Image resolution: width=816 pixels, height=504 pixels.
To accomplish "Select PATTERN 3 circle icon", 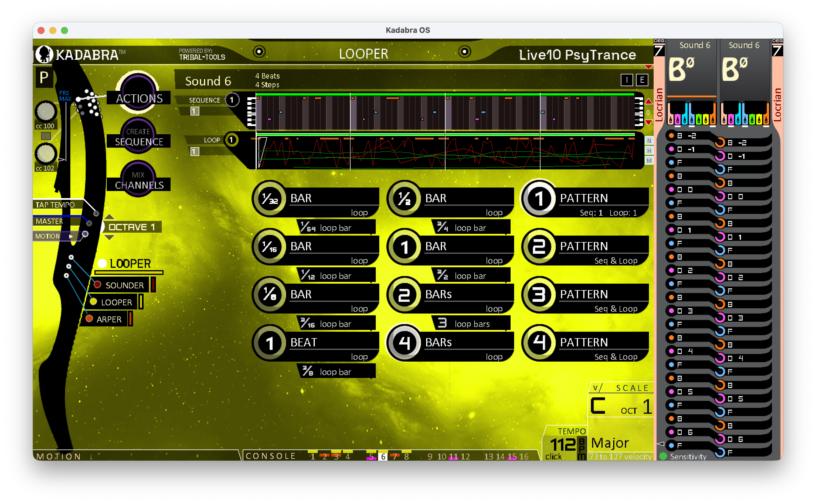I will [539, 295].
